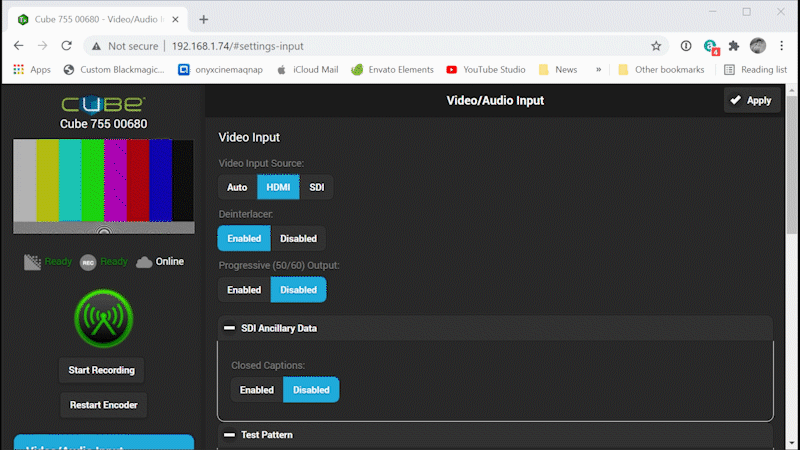Expand the Test Pattern section
The width and height of the screenshot is (800, 450).
coord(229,435)
